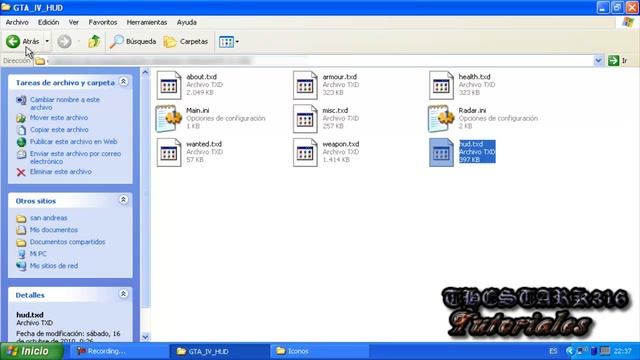Select the about.txd file icon
Screen dimensions: 640x360
click(169, 85)
